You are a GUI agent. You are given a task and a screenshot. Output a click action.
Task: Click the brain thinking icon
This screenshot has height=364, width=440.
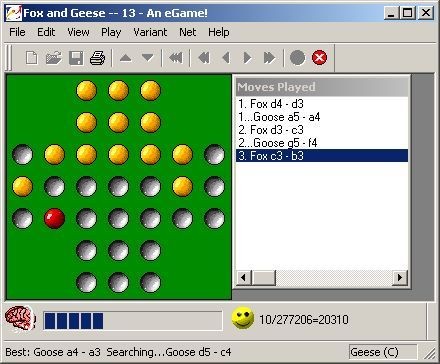click(x=20, y=319)
